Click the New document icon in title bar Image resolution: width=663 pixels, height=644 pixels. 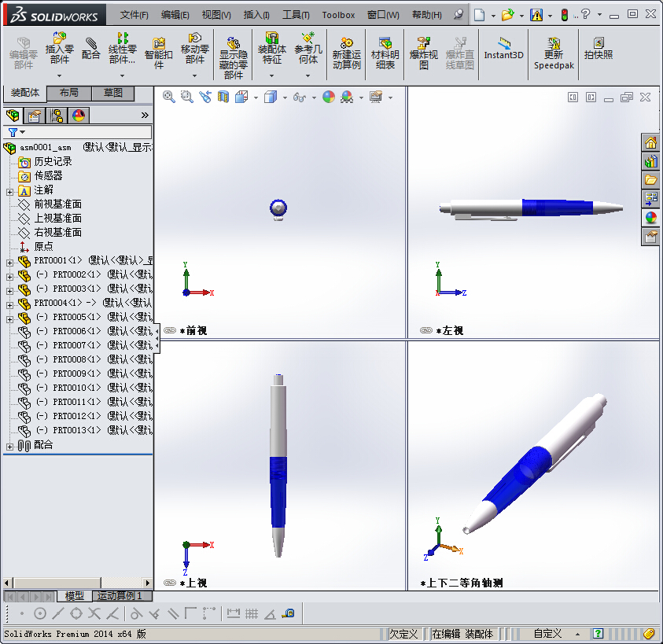tap(479, 15)
